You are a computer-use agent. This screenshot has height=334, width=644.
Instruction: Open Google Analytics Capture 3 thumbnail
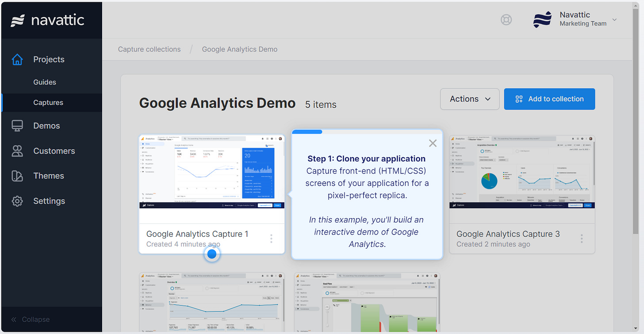[x=522, y=172]
